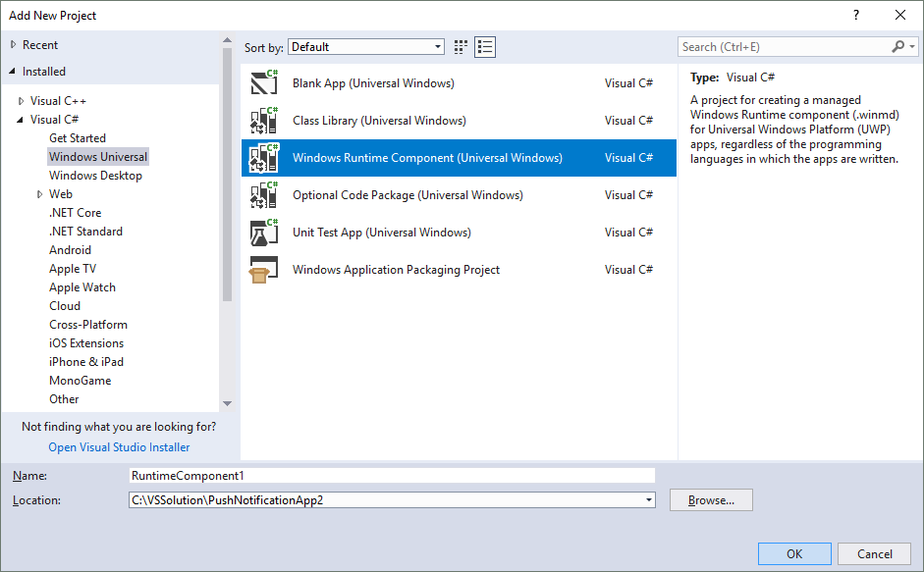Expand the Visual C++ tree node
This screenshot has height=572, width=924.
21,101
